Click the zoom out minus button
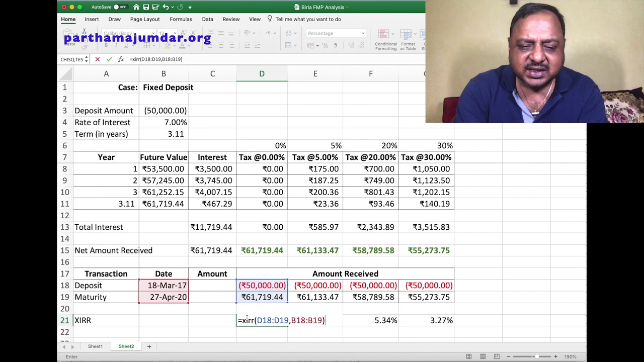The image size is (644, 362). click(x=509, y=356)
